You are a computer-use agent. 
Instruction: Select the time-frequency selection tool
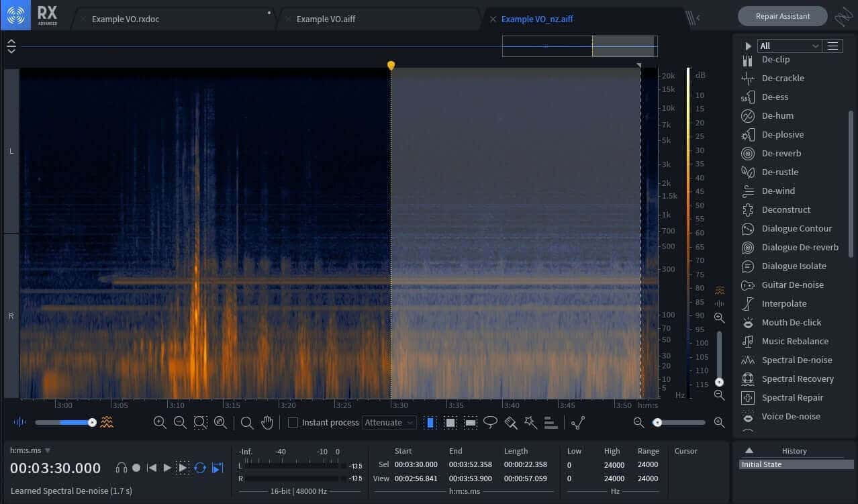coord(450,422)
